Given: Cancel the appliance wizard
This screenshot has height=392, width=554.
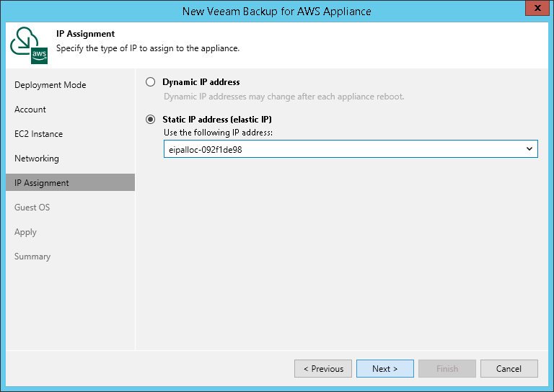Looking at the screenshot, I should click(509, 369).
